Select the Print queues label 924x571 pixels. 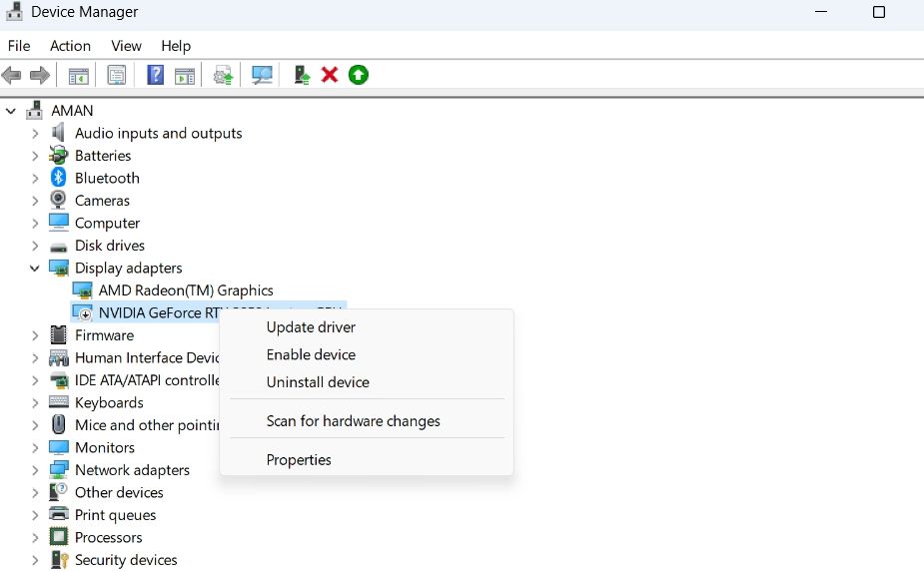116,514
